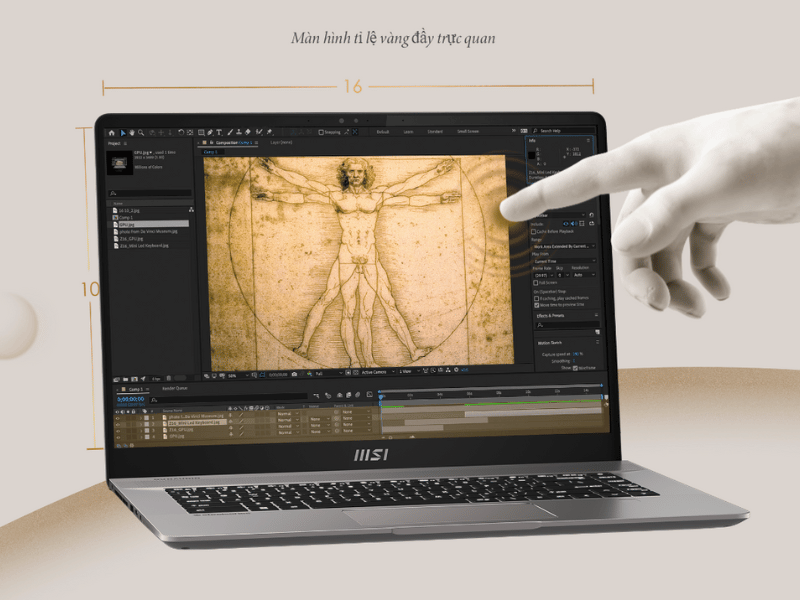800x600 pixels.
Task: Open the Frame Rate dropdown
Action: click(x=544, y=275)
